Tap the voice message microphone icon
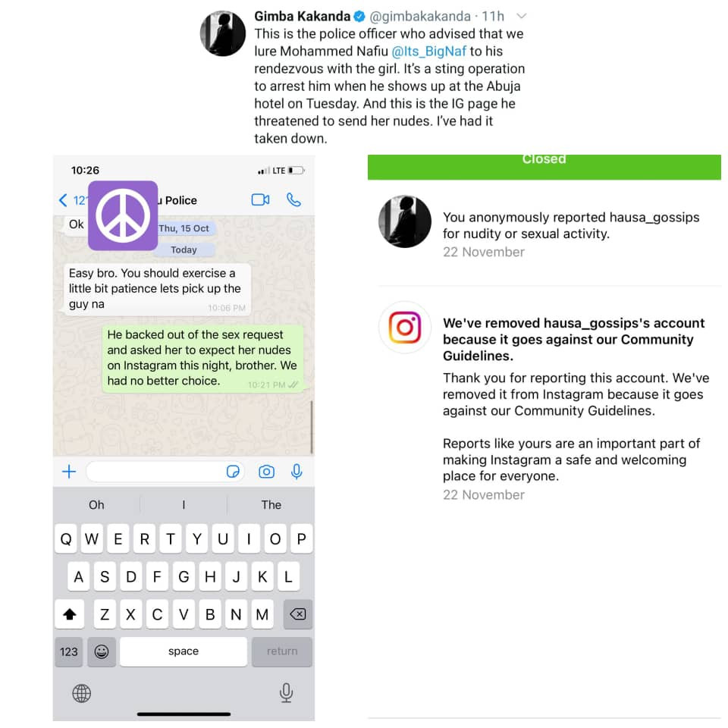Screen dimensions: 728x728 [x=297, y=472]
